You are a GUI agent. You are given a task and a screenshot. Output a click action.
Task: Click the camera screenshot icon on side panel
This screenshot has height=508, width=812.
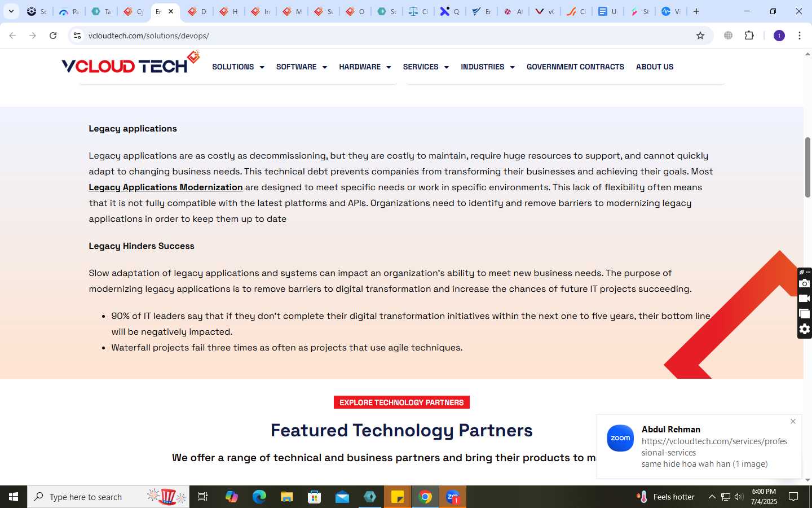pos(805,283)
